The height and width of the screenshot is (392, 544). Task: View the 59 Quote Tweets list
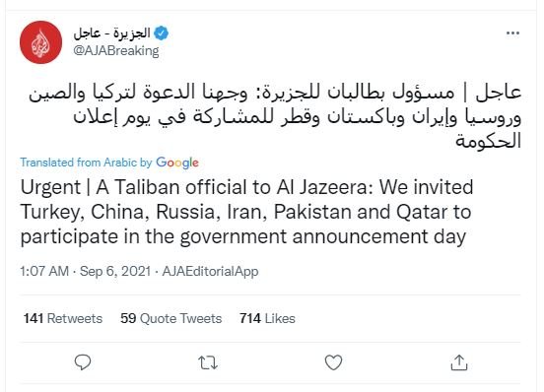171,318
